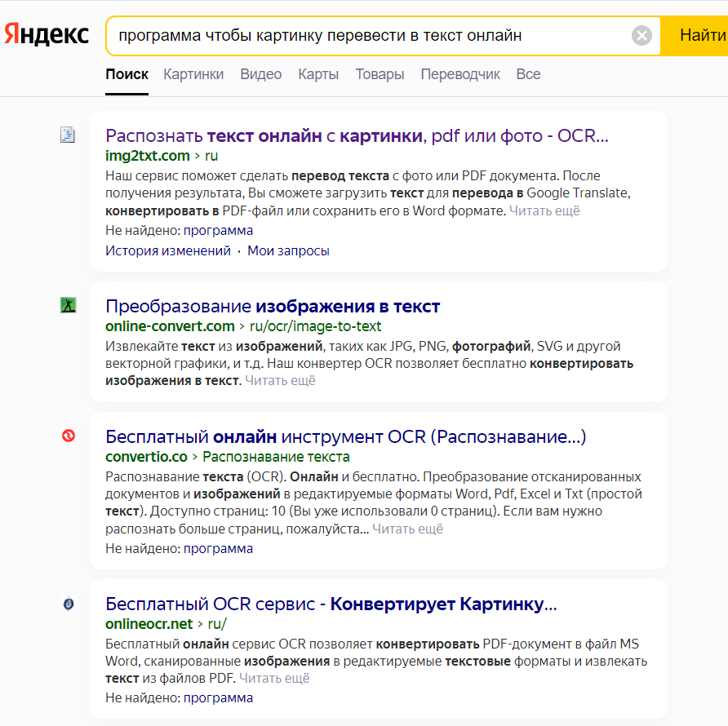The height and width of the screenshot is (726, 728).
Task: Open the 'Распознать текст онлайн с картинки' result
Action: [x=357, y=135]
